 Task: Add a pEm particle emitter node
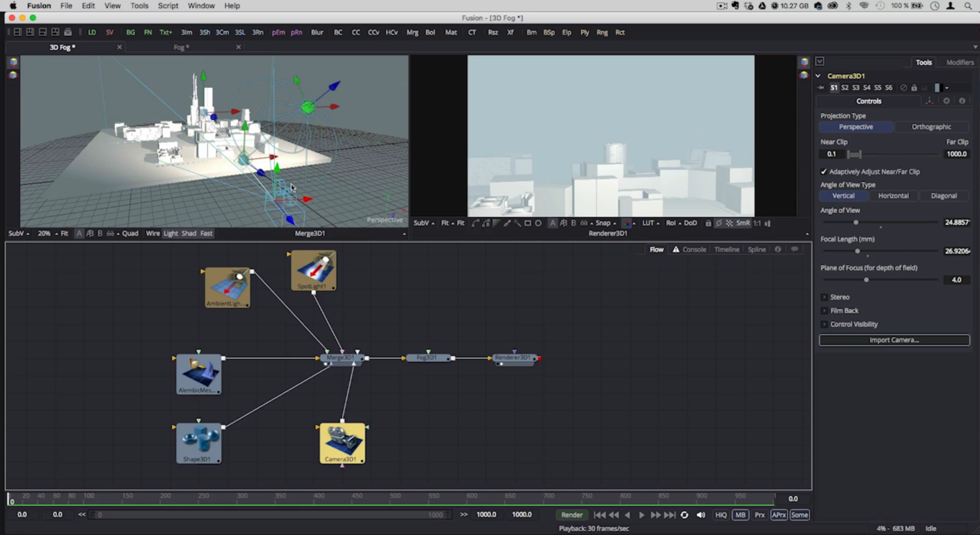pos(278,32)
